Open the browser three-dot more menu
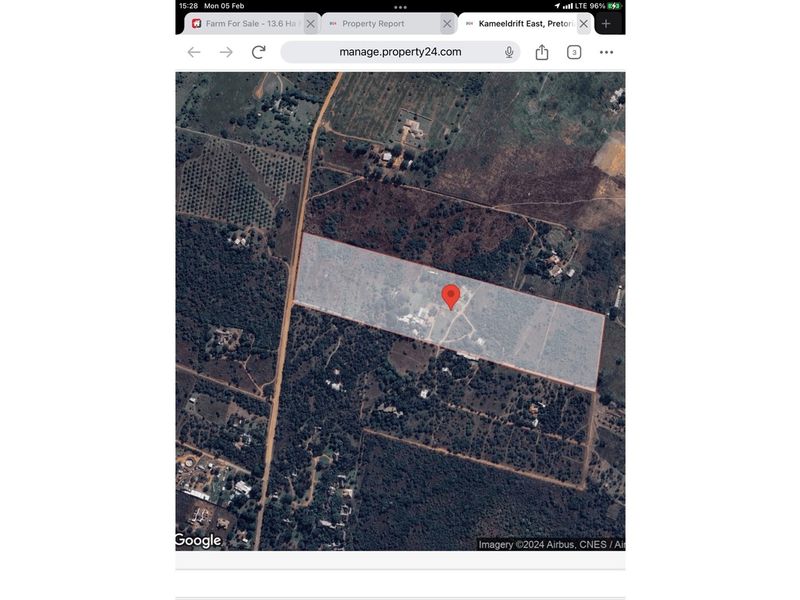Screen dimensions: 800x600 pos(606,52)
